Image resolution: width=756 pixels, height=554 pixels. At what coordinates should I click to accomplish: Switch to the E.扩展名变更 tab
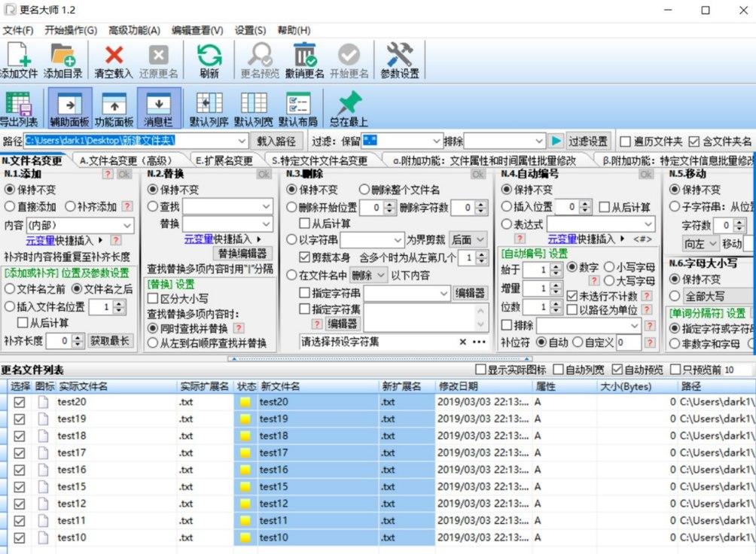[x=224, y=160]
